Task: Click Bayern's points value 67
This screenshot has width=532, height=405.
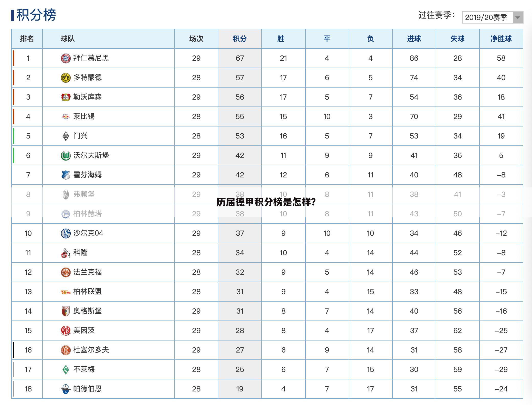Action: [x=240, y=58]
